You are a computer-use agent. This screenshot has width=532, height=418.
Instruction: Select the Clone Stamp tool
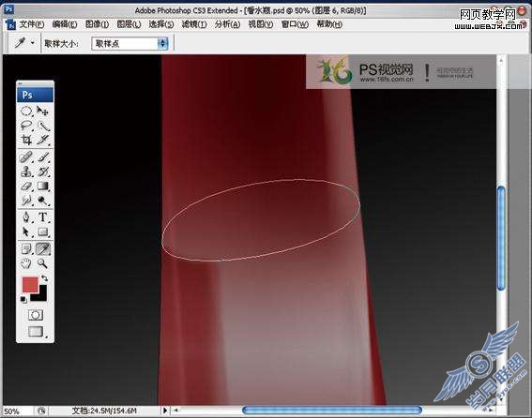26,172
